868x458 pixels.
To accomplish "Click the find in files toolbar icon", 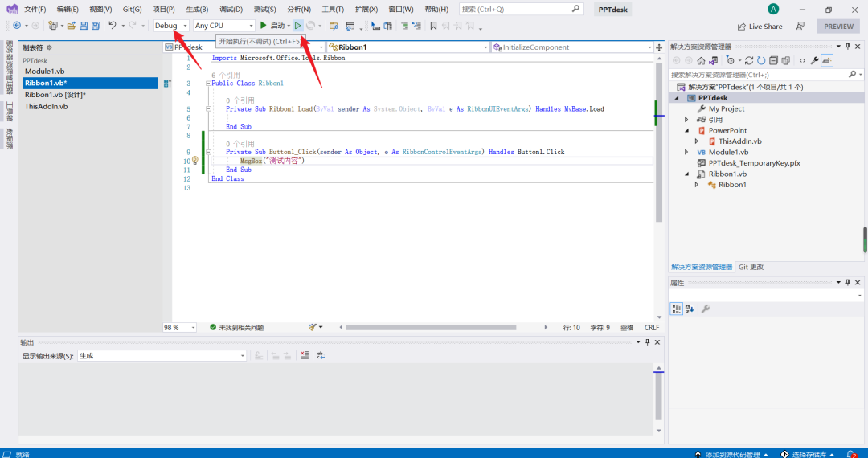I will [x=334, y=26].
